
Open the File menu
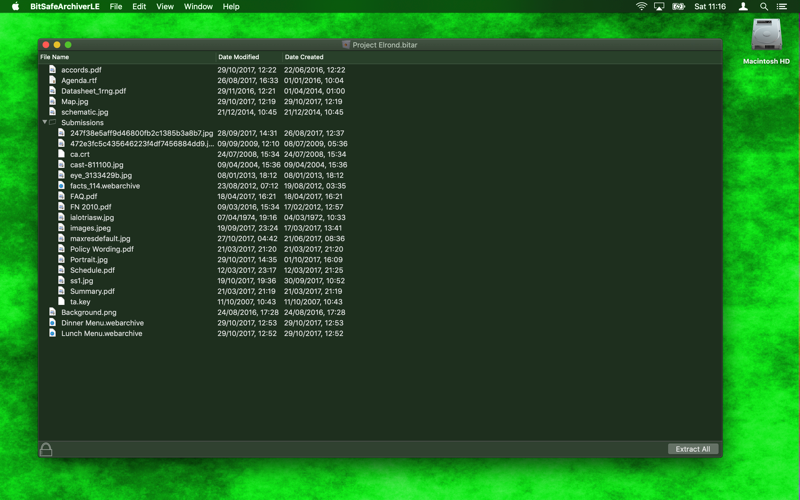[116, 7]
